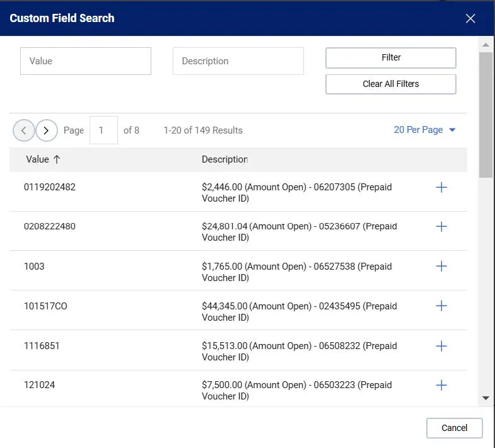The height and width of the screenshot is (448, 495).
Task: Click the $44,345.00 Amount Open description
Action: tap(300, 312)
